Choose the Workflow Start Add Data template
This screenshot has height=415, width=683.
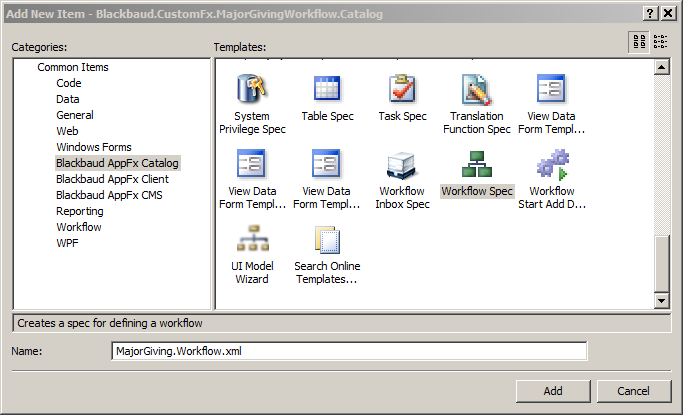pos(552,165)
